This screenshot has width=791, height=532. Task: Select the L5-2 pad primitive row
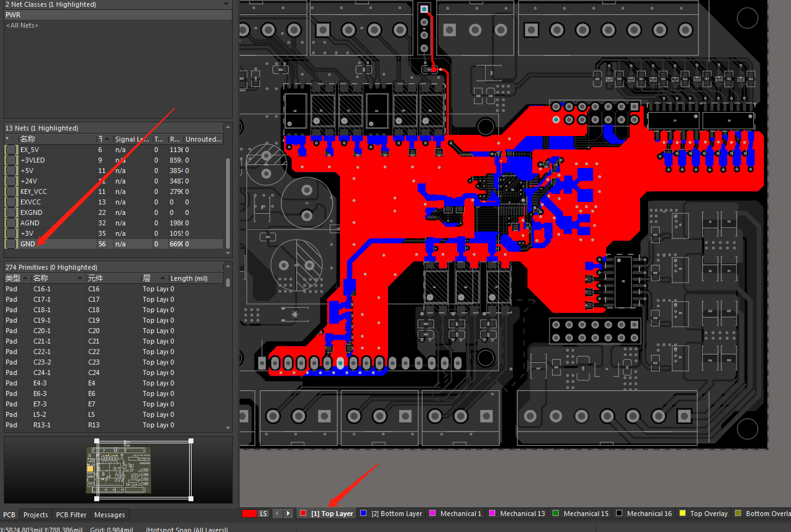115,414
